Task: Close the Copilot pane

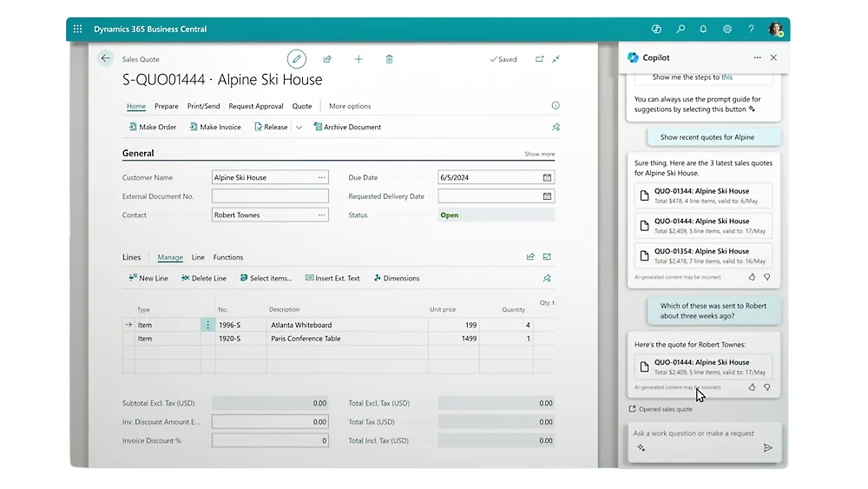Action: [x=773, y=57]
